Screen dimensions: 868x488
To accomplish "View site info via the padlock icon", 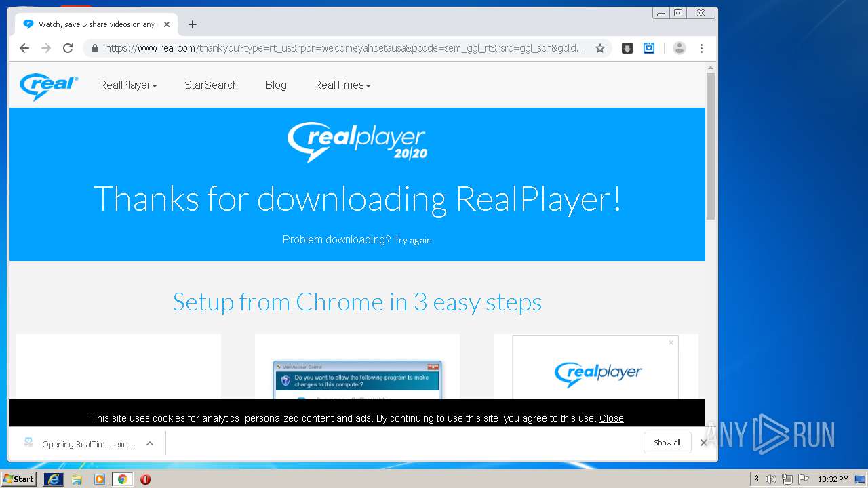I will tap(94, 48).
